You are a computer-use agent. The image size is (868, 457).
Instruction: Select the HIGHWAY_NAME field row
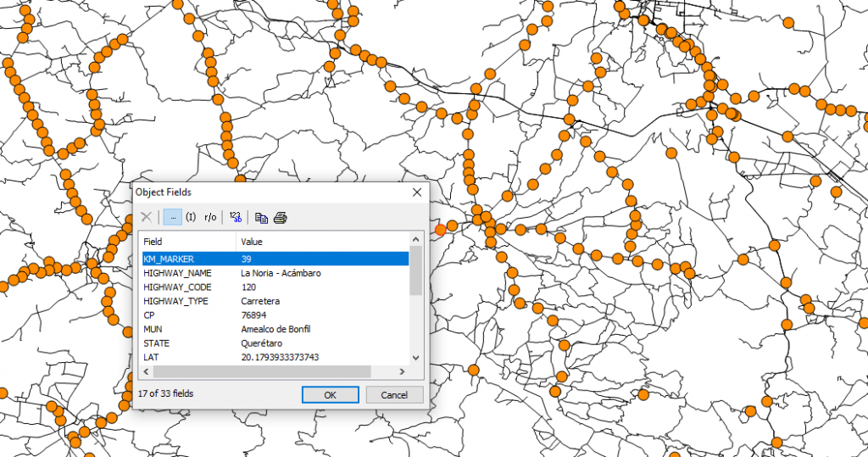tap(275, 273)
